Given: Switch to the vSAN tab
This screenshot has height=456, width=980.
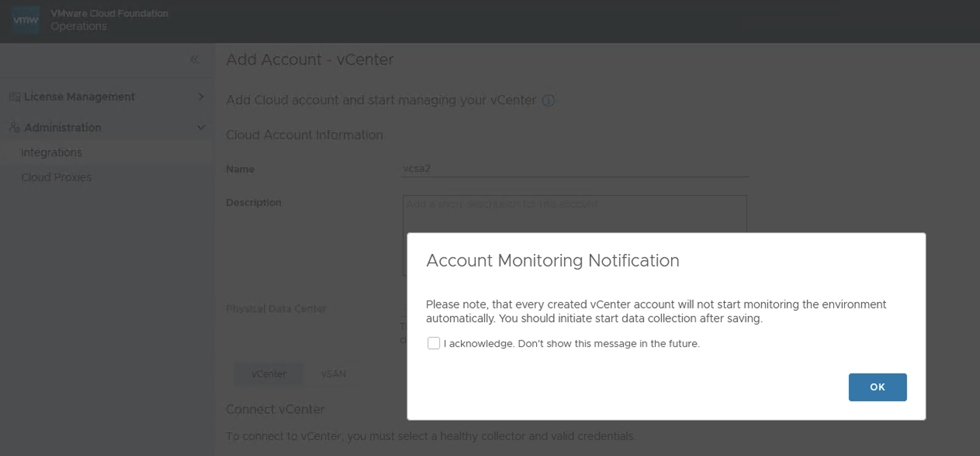Looking at the screenshot, I should click(x=334, y=374).
